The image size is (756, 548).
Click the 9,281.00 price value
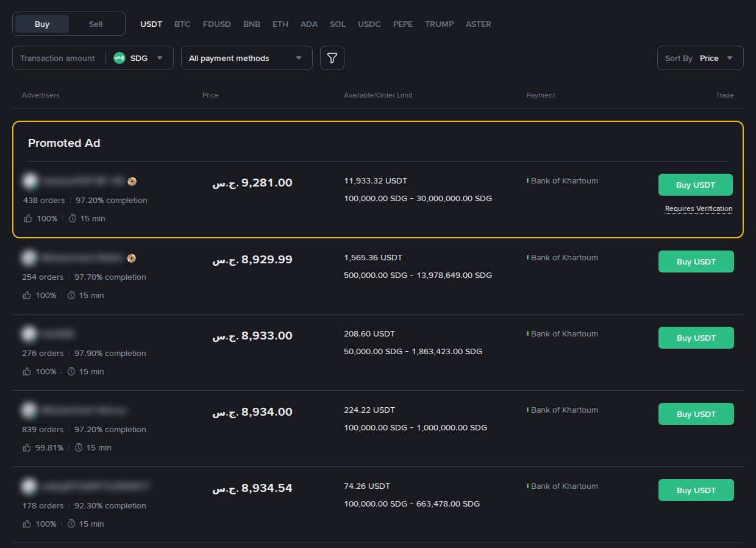coord(252,183)
